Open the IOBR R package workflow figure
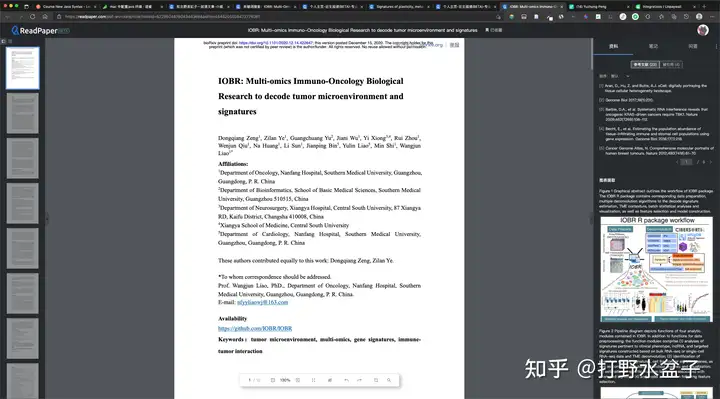This screenshot has height=399, width=720. pyautogui.click(x=657, y=270)
